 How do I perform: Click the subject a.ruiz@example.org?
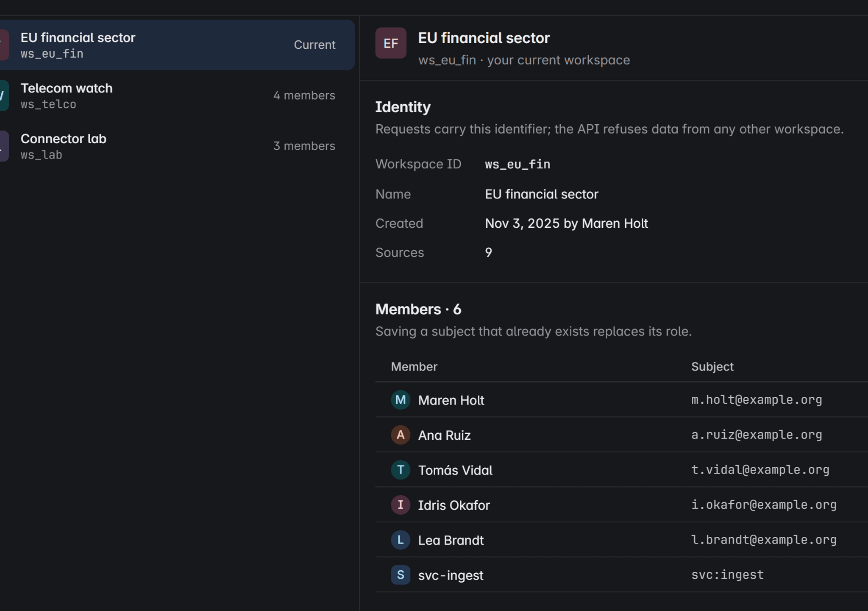pos(757,435)
